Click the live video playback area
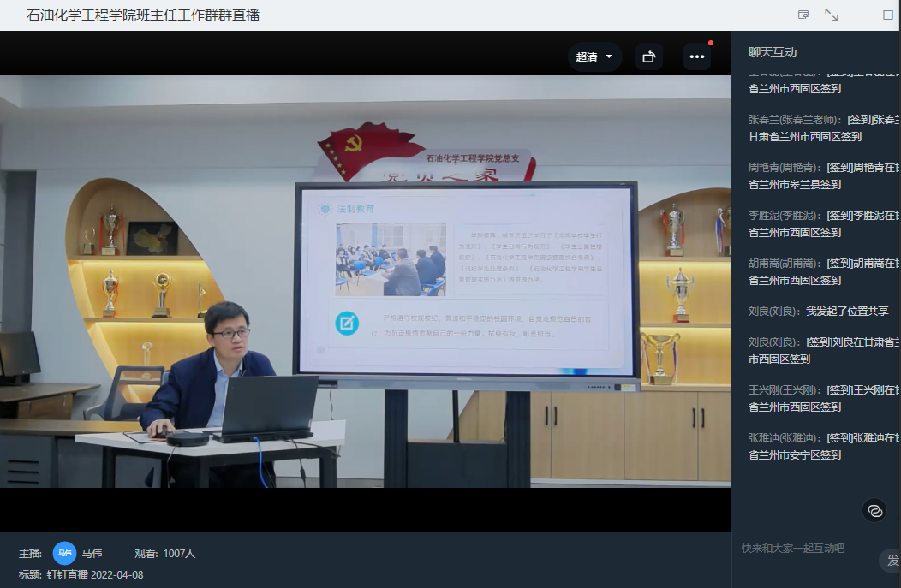 [x=366, y=281]
